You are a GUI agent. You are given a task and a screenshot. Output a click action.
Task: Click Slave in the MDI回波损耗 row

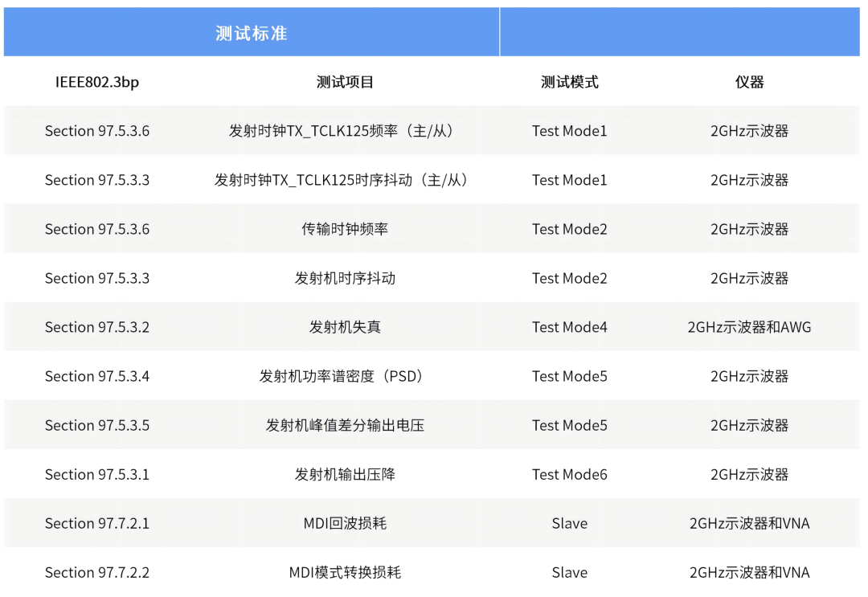(x=569, y=523)
